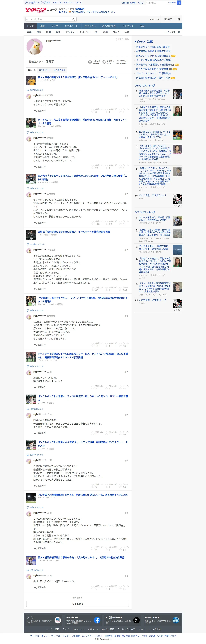Click もっと見る to load more comments
The width and height of the screenshot is (206, 644).
pos(77,604)
